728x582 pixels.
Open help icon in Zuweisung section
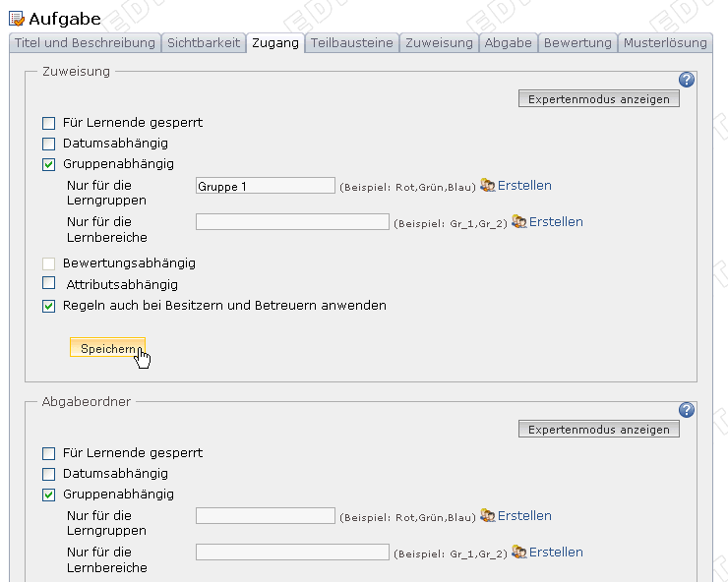pyautogui.click(x=687, y=80)
